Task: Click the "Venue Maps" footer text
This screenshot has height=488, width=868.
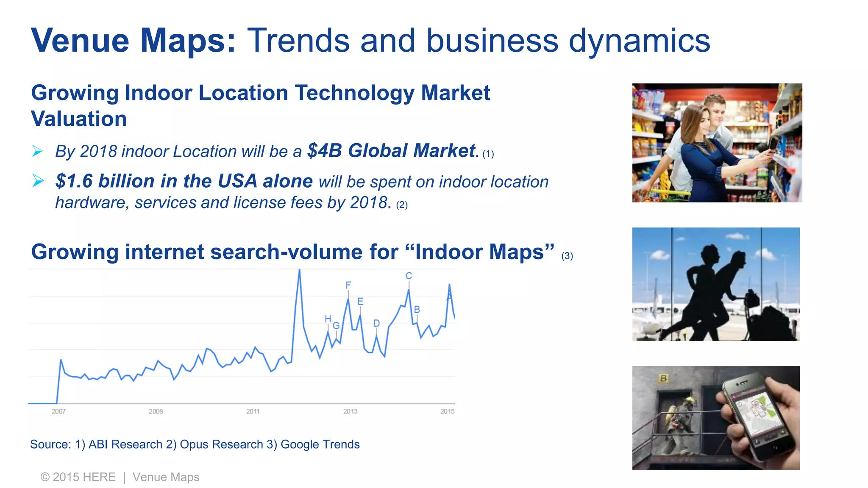Action: click(166, 477)
